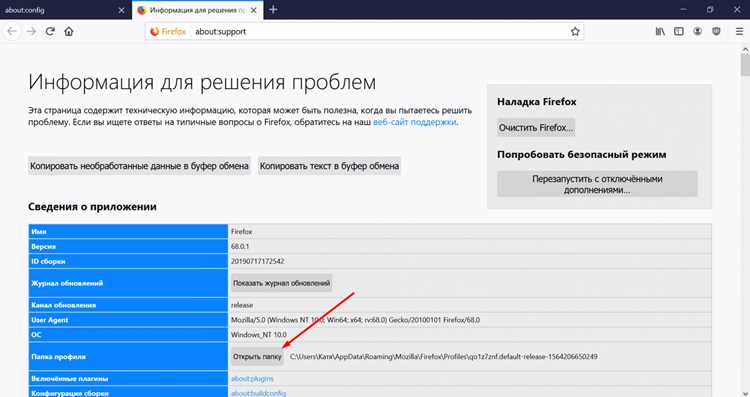Click the Windows_NT 10.0 value
The height and width of the screenshot is (397, 750).
point(259,334)
